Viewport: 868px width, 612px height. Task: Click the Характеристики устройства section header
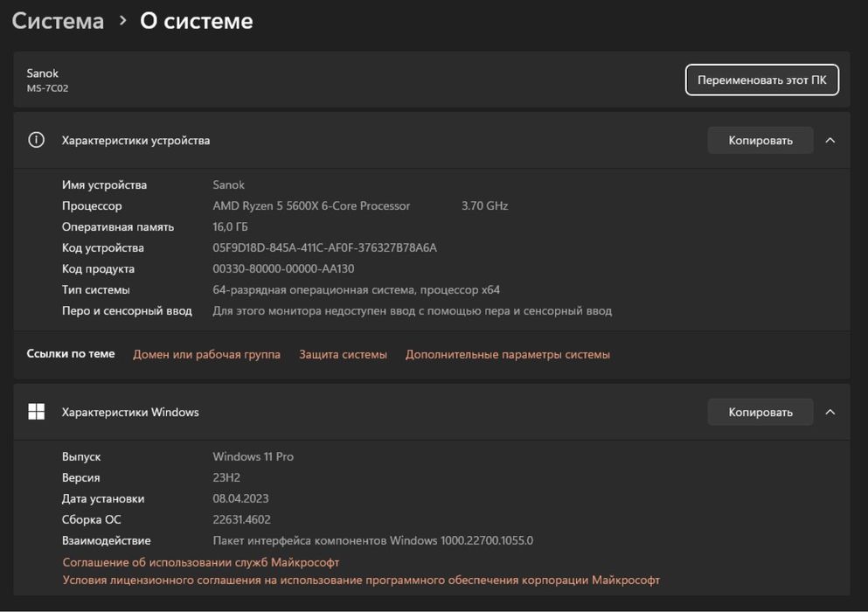432,140
